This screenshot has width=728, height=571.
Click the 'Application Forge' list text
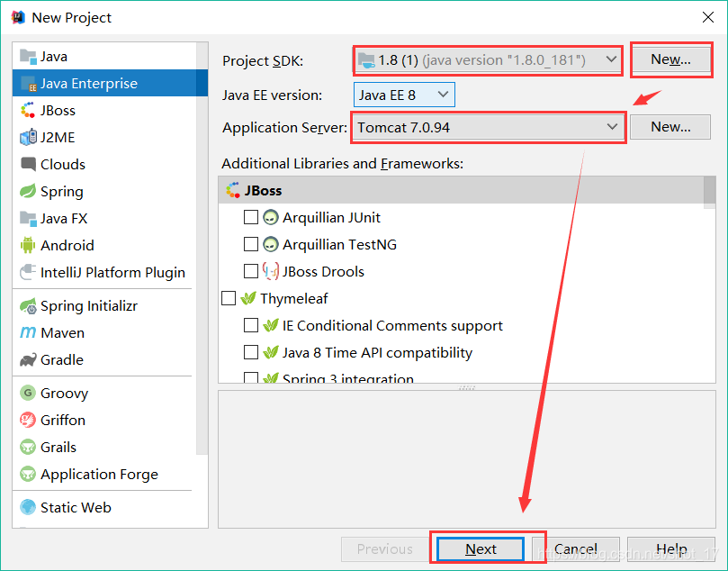pyautogui.click(x=99, y=475)
